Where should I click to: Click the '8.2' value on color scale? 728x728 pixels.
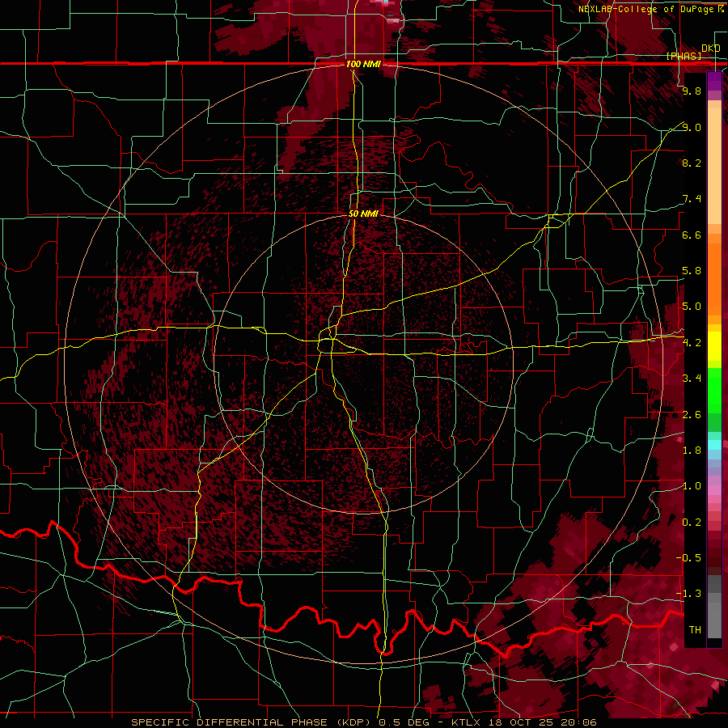692,163
